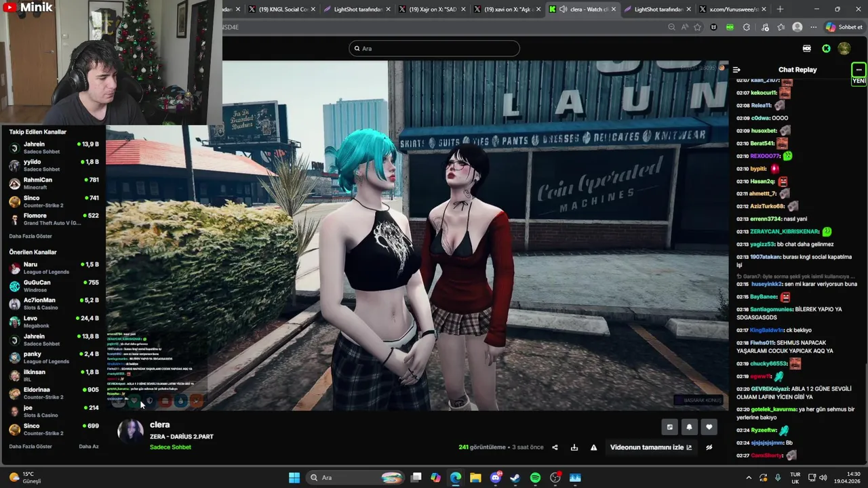Open Levo's Megabonk channel
The width and height of the screenshot is (868, 488).
pyautogui.click(x=54, y=322)
